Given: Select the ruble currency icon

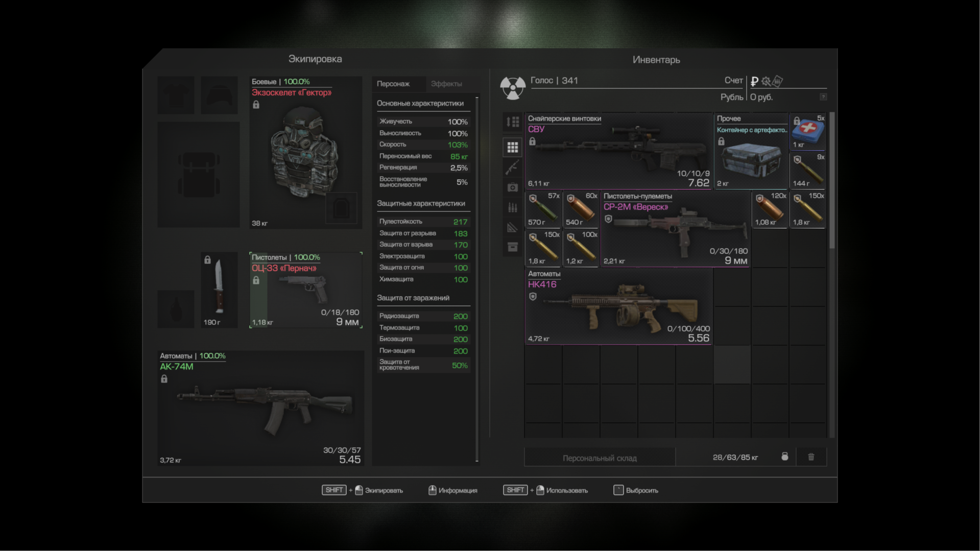Looking at the screenshot, I should 754,81.
